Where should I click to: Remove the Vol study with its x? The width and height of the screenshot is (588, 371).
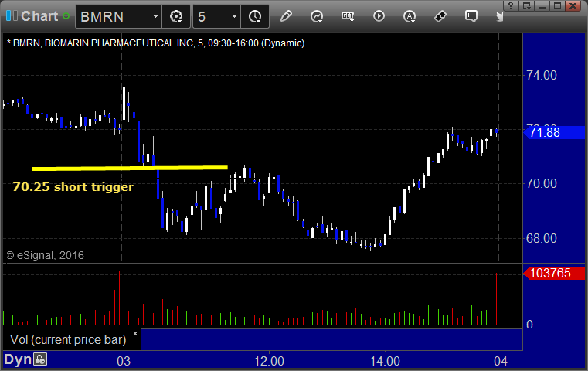pyautogui.click(x=135, y=333)
